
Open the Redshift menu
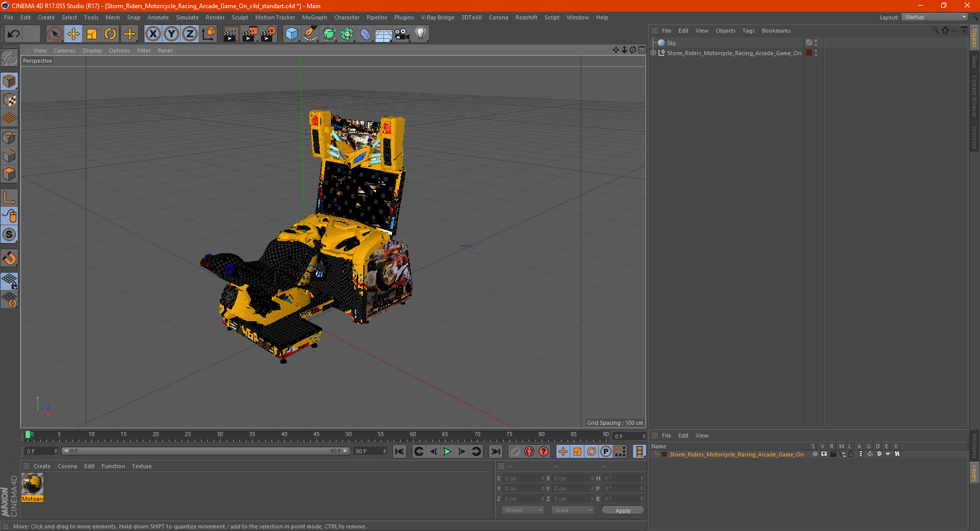pos(526,17)
